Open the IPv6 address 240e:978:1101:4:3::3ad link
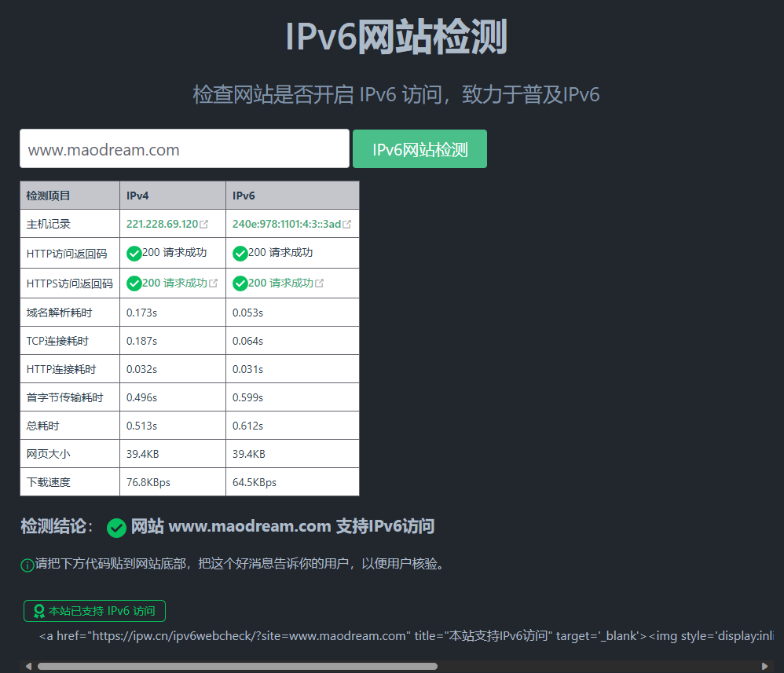This screenshot has width=784, height=673. click(x=287, y=224)
